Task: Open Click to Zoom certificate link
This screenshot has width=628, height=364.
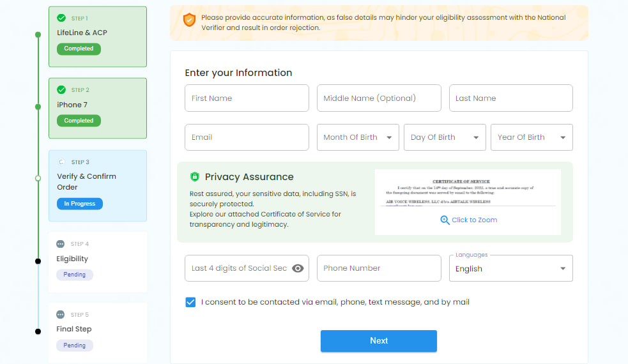Action: click(x=474, y=220)
